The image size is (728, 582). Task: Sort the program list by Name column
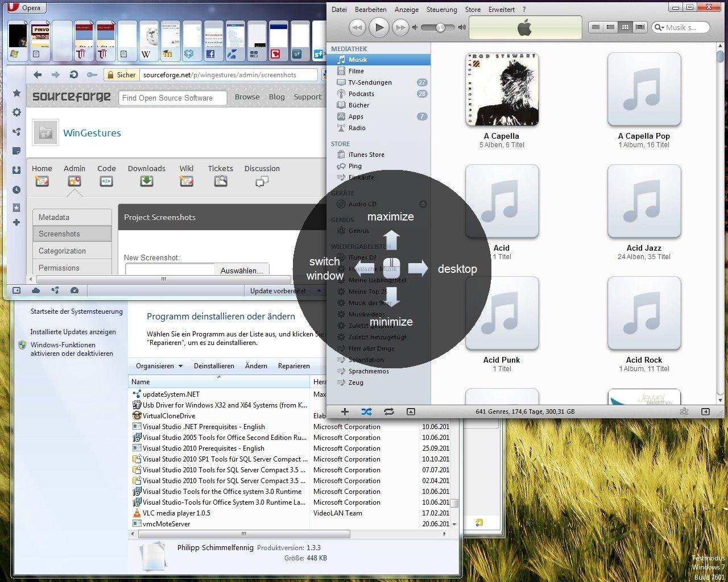pyautogui.click(x=140, y=382)
